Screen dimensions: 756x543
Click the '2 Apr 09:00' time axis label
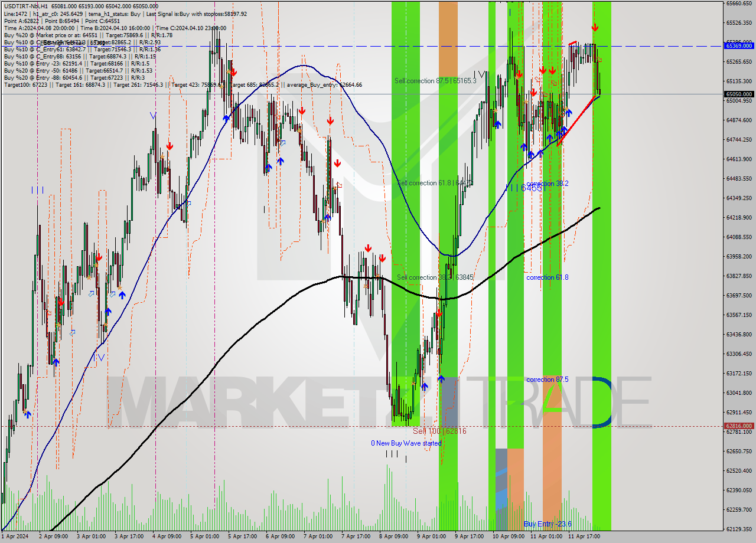tap(54, 537)
